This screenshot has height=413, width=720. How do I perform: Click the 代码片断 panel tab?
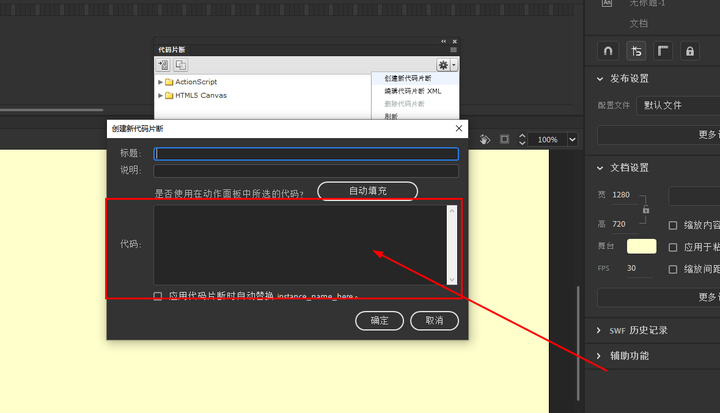(x=172, y=50)
